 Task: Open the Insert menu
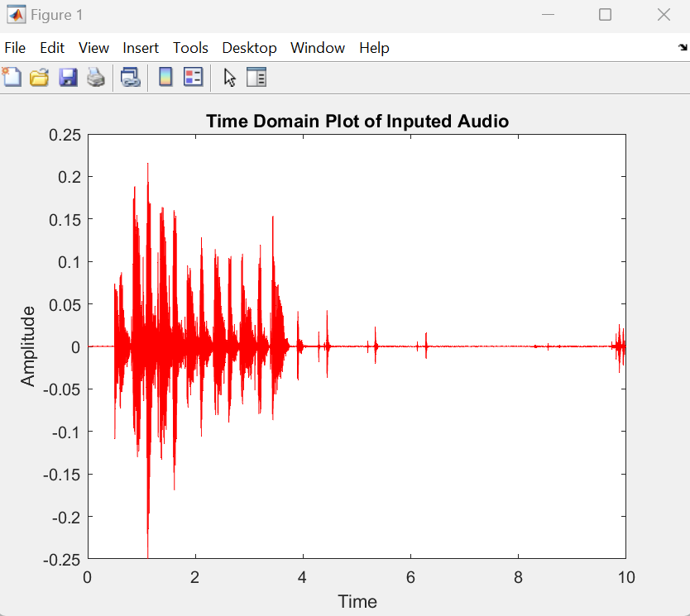141,47
